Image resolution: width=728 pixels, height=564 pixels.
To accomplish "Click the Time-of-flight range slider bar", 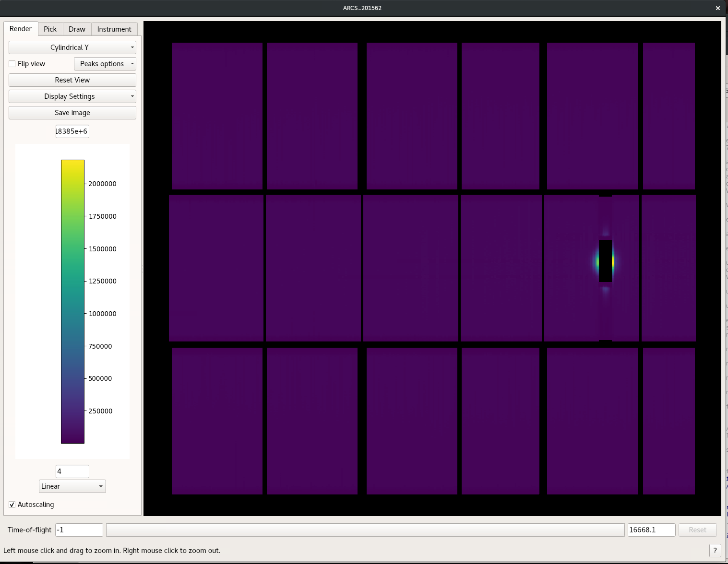I will (365, 530).
